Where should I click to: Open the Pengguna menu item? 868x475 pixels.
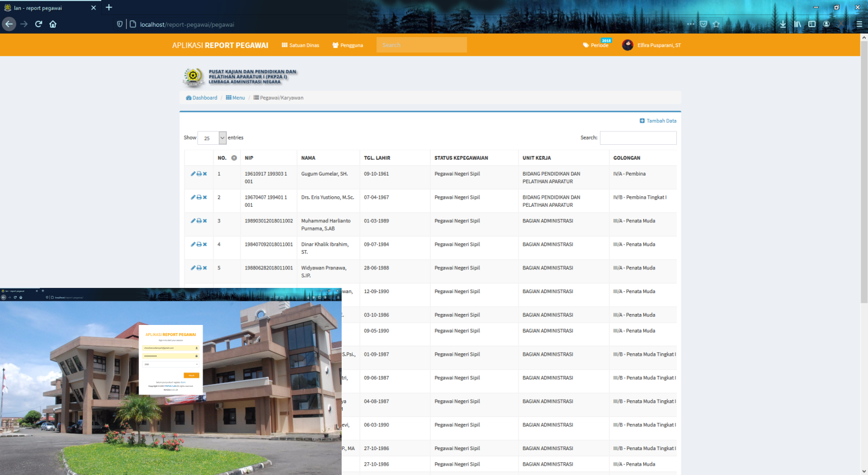(347, 45)
